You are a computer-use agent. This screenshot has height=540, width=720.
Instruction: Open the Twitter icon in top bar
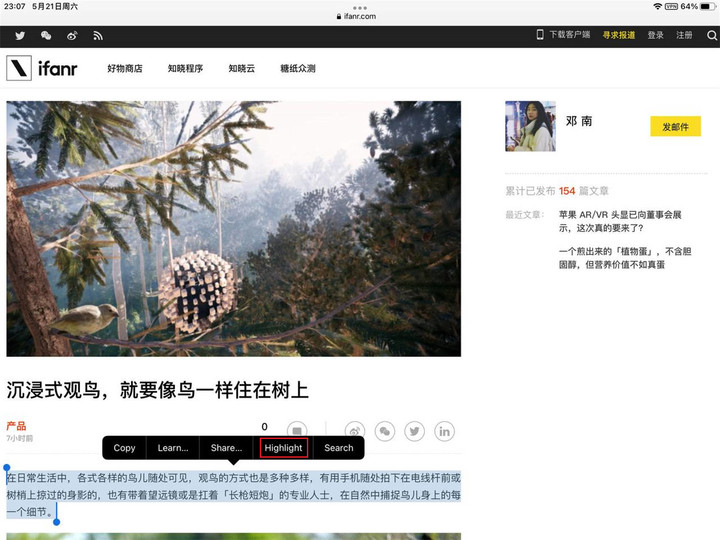click(x=20, y=35)
